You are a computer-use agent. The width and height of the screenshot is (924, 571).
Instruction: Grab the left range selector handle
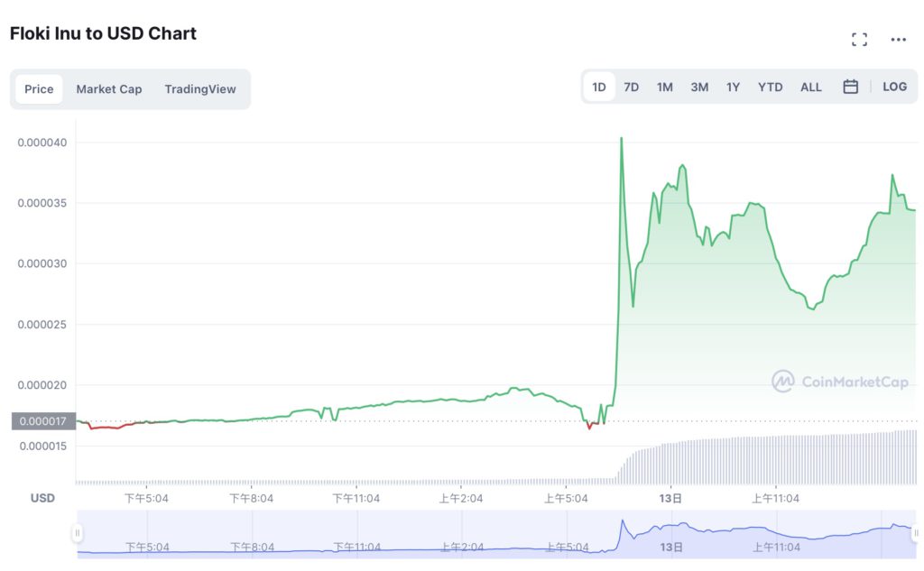pyautogui.click(x=78, y=533)
